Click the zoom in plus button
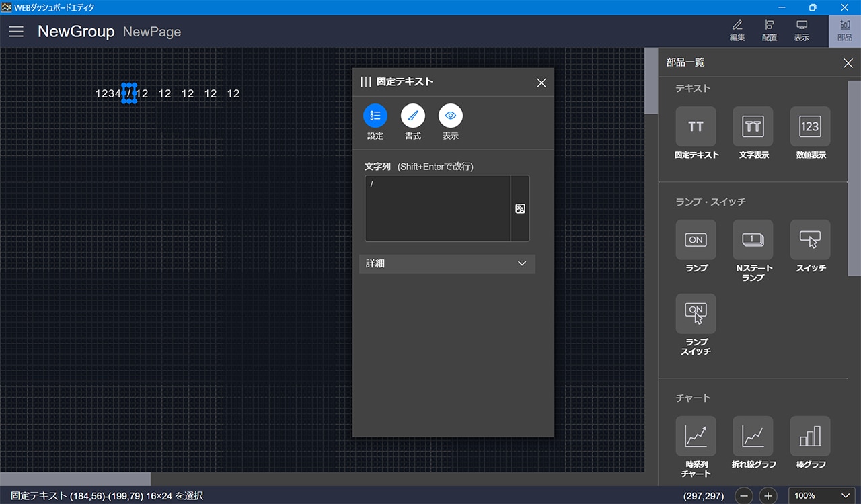The image size is (861, 504). (768, 496)
